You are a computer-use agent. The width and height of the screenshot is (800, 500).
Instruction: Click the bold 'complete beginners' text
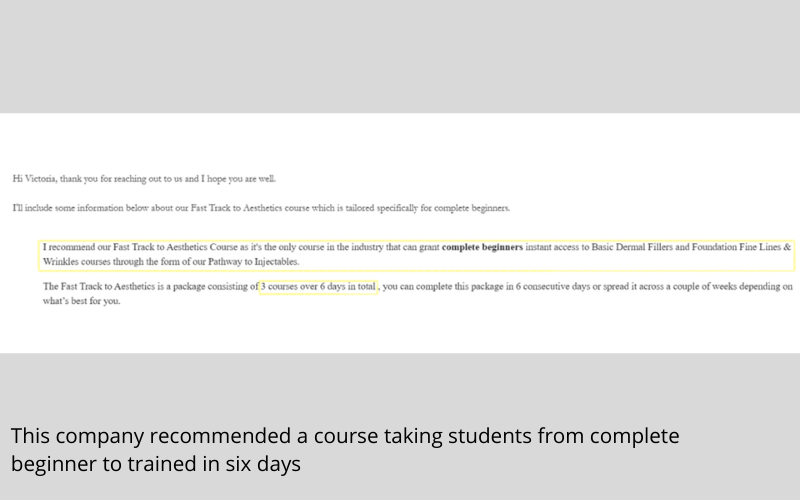(482, 247)
